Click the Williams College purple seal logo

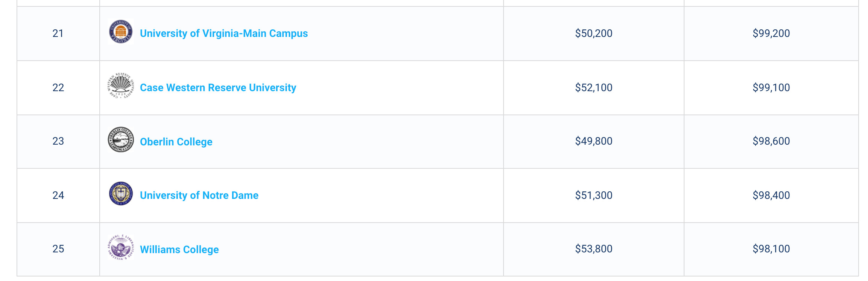pos(121,247)
